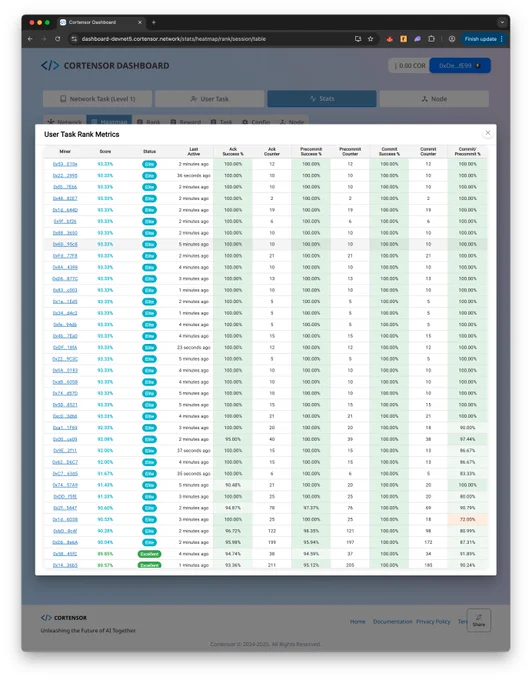The height and width of the screenshot is (680, 532).
Task: Click the Precommit Counter column header
Action: tap(350, 151)
